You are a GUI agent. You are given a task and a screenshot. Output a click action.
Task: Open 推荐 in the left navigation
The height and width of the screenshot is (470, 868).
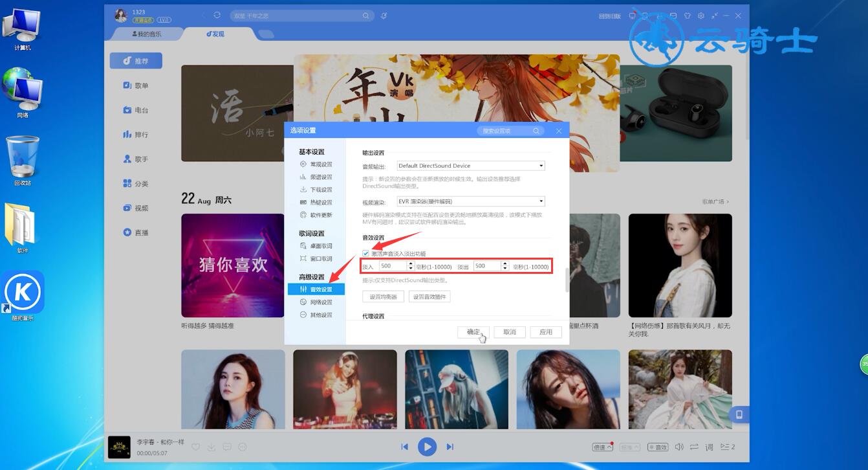point(136,61)
